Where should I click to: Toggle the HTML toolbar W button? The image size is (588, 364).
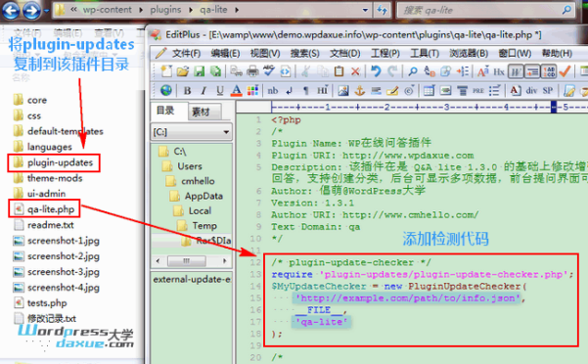click(x=516, y=71)
